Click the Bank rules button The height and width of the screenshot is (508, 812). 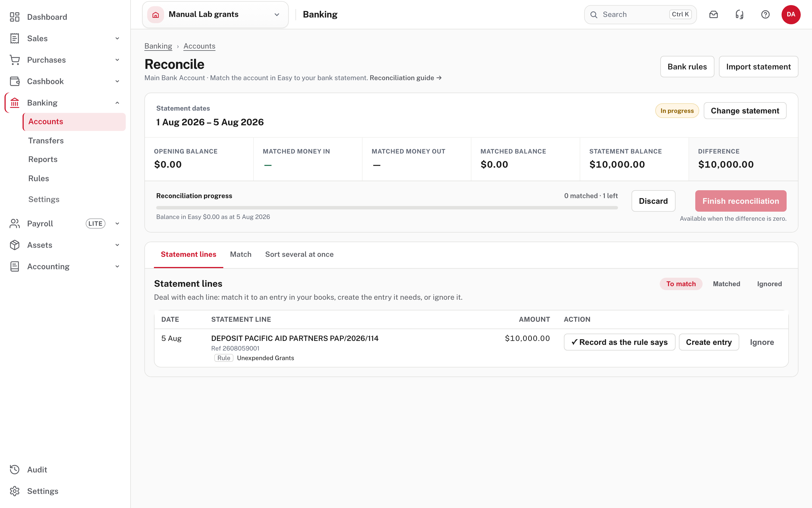pyautogui.click(x=687, y=67)
